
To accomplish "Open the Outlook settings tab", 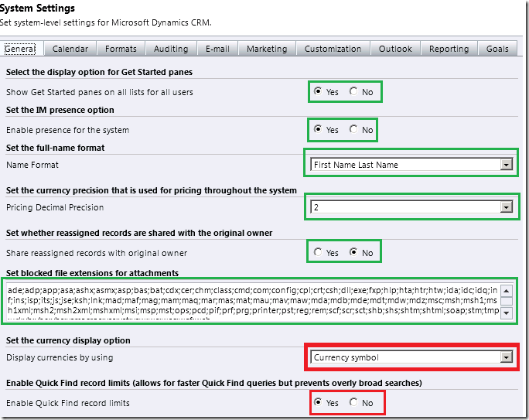I will [x=395, y=49].
